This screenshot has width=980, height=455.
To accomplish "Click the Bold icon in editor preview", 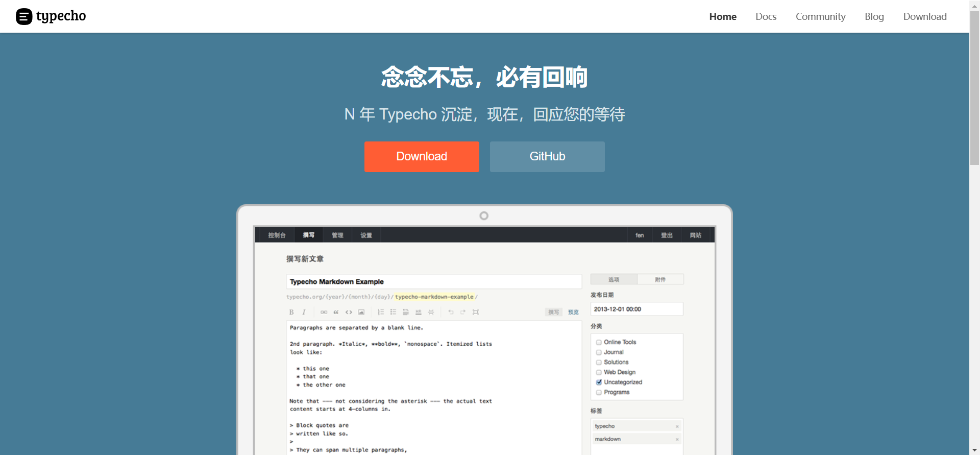I will pos(291,312).
